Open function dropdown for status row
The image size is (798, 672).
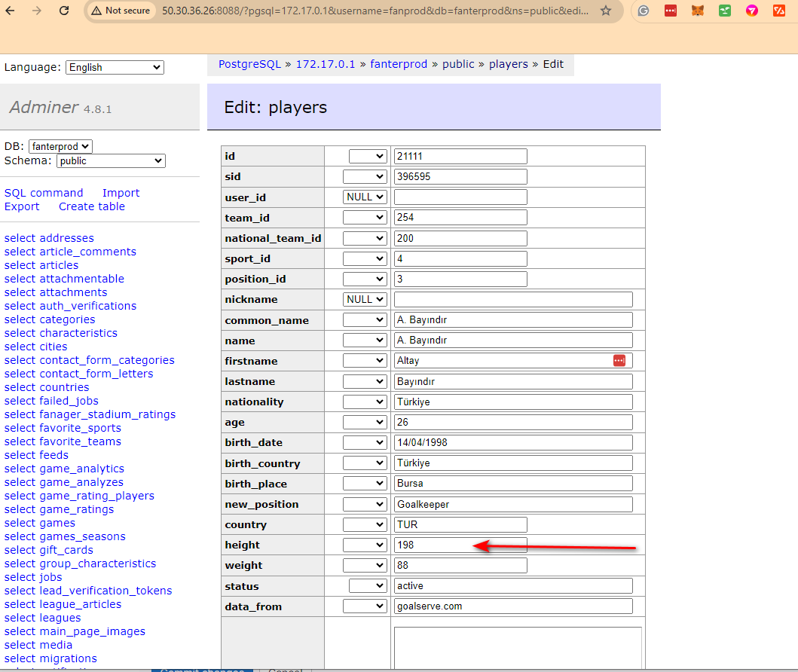tap(368, 585)
